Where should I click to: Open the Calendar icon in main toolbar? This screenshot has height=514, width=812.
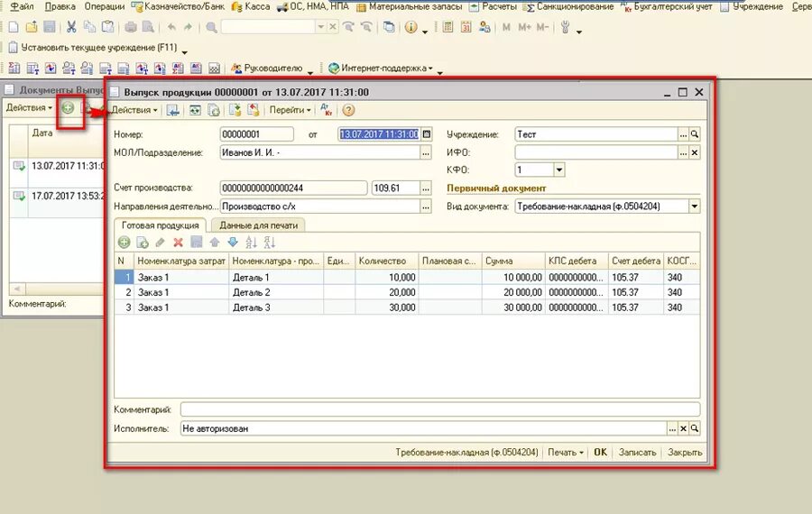(x=466, y=27)
